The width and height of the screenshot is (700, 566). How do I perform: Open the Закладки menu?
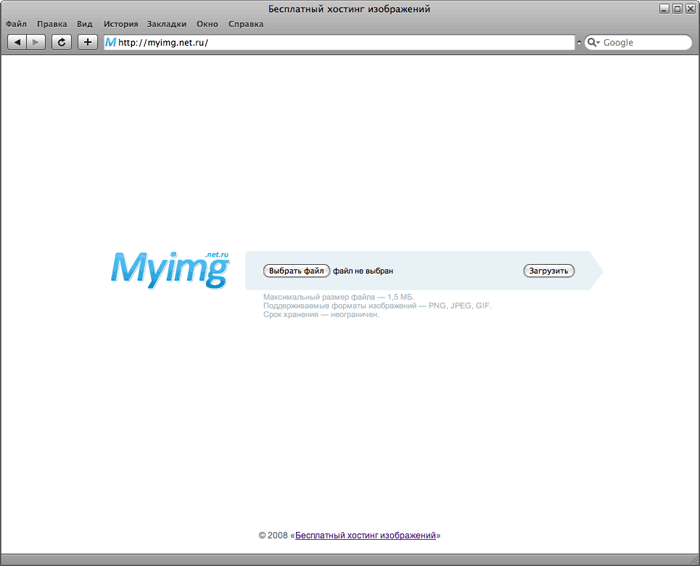(x=166, y=23)
